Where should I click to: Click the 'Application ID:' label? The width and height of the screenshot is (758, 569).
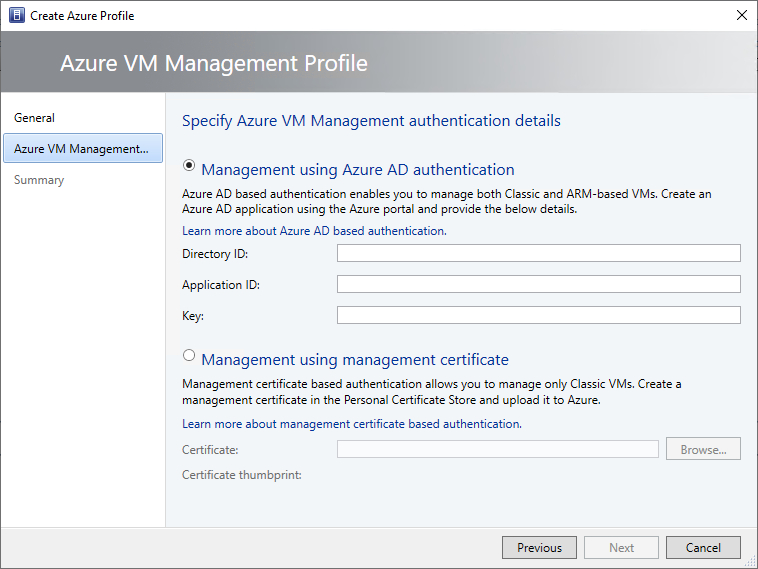pos(221,285)
